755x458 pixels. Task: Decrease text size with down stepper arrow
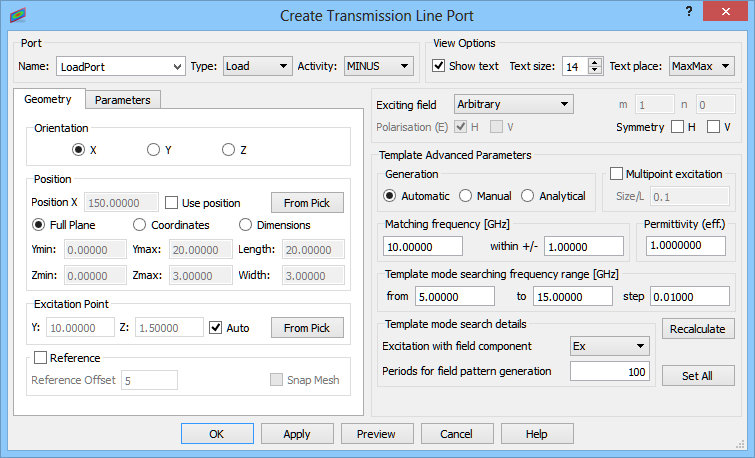[595, 70]
